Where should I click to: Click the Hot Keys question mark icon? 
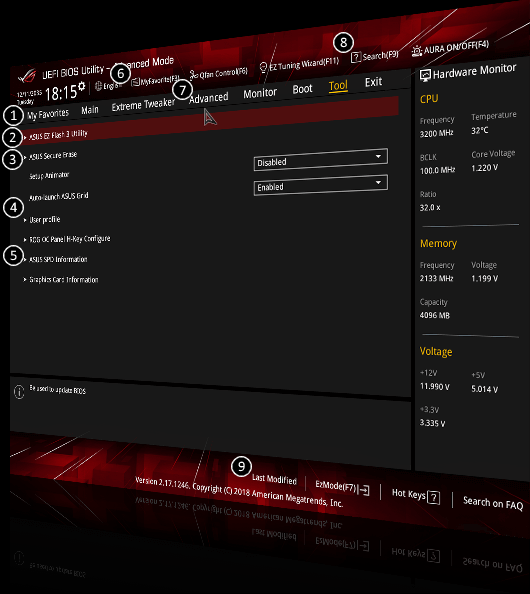click(434, 497)
